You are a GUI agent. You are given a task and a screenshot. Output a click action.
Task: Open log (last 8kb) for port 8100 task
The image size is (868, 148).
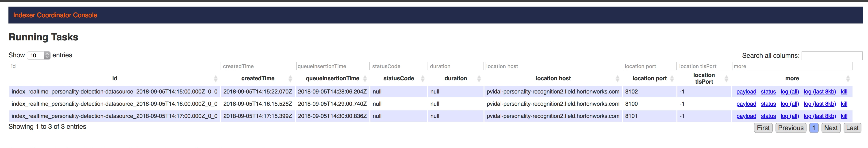coord(819,104)
